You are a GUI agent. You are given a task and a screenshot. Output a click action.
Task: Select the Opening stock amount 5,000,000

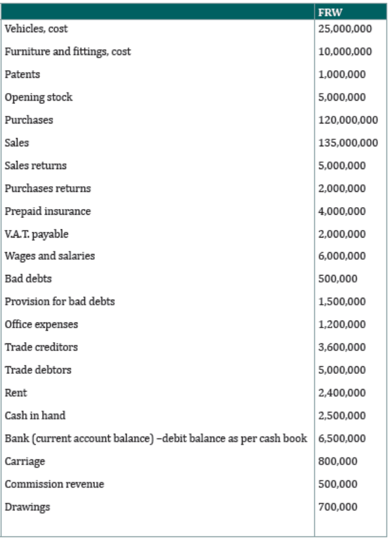(342, 97)
